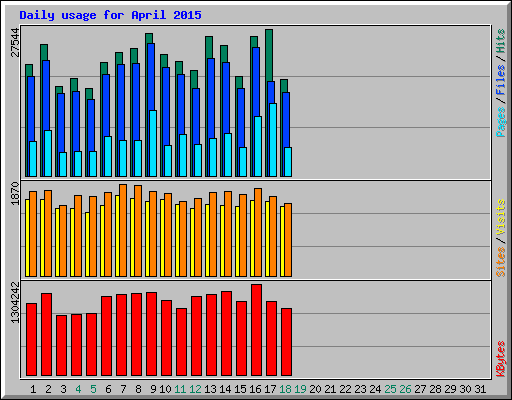Click day 3 on the x-axis
Image resolution: width=512 pixels, height=400 pixels.
63,389
